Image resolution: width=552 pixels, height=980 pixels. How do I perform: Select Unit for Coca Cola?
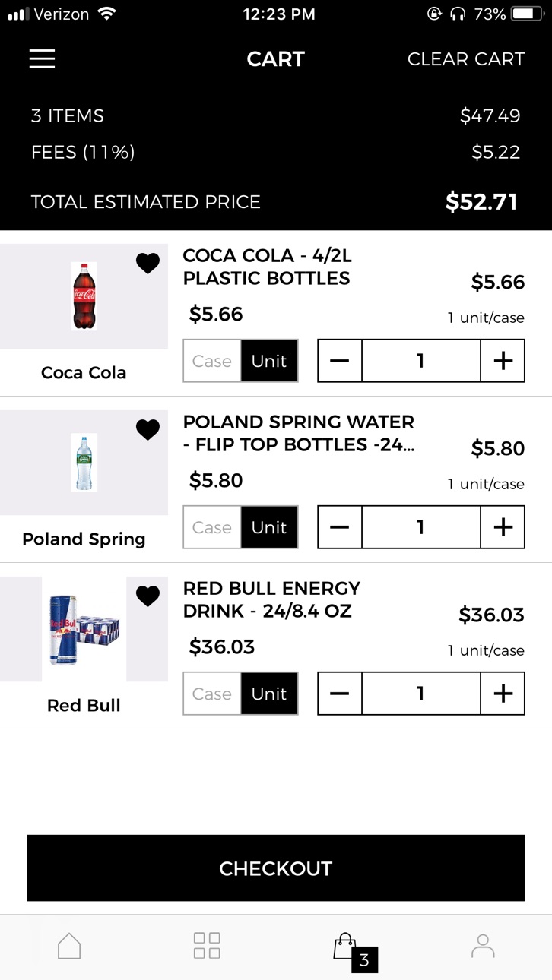click(269, 361)
